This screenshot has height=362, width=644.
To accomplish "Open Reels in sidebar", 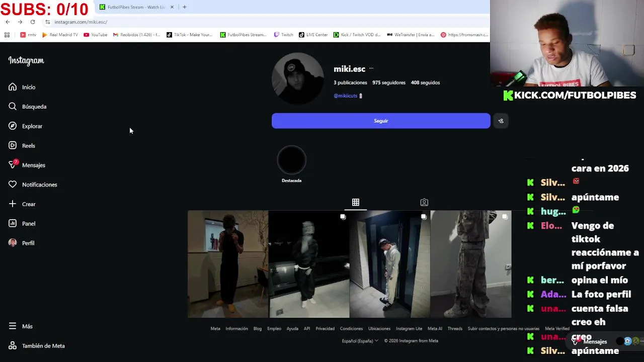I will coord(22,146).
